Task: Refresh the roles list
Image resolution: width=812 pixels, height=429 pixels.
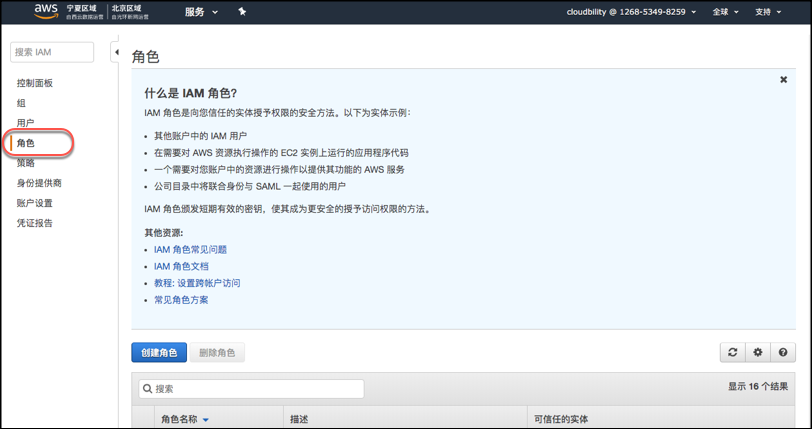Action: (732, 352)
